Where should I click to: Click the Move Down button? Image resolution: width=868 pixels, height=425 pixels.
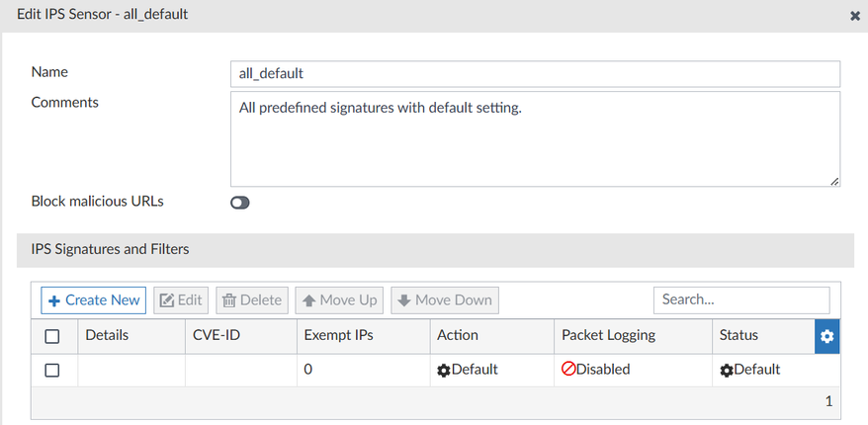[445, 299]
